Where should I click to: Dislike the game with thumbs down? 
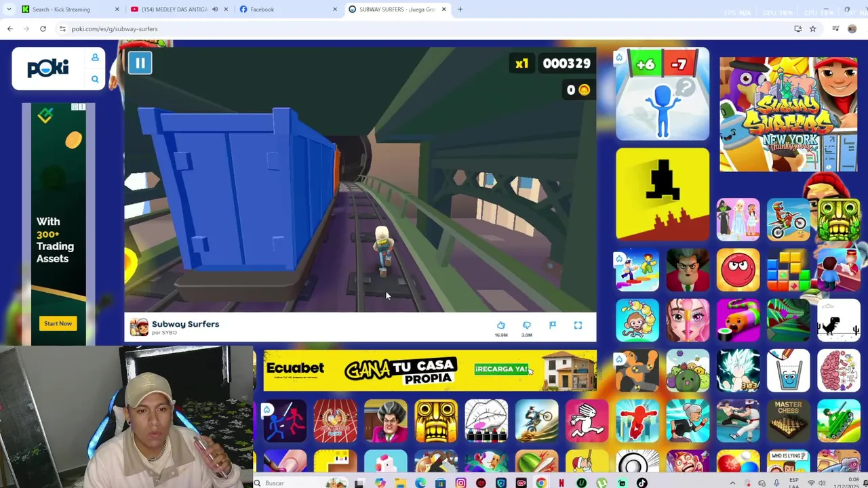coord(527,326)
